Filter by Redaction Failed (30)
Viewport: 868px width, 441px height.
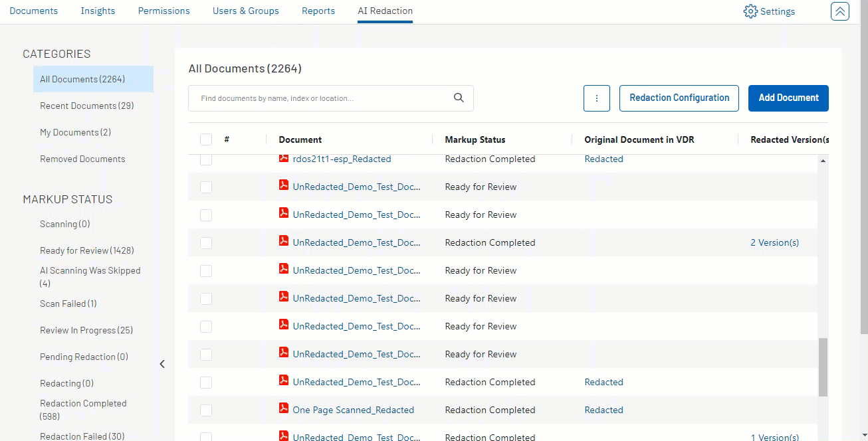click(82, 436)
